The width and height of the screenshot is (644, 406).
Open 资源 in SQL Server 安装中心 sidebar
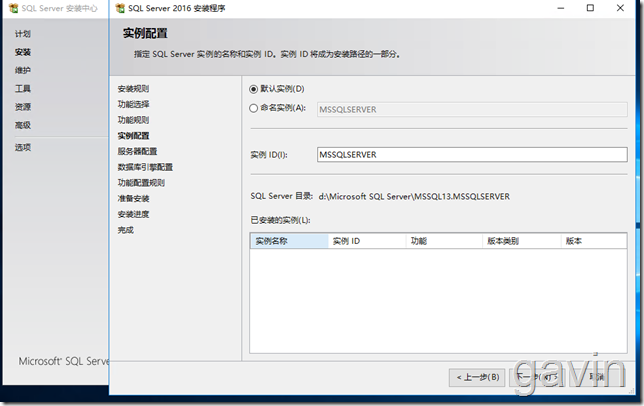pyautogui.click(x=23, y=107)
